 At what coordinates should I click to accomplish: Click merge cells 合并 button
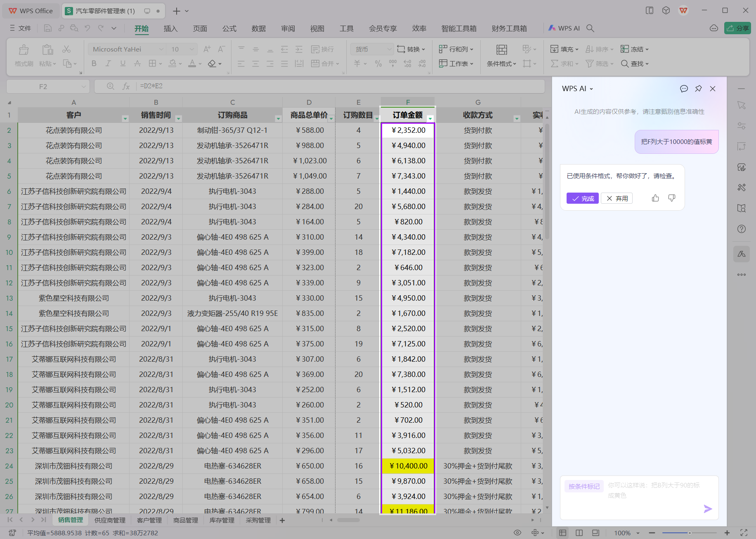(325, 64)
